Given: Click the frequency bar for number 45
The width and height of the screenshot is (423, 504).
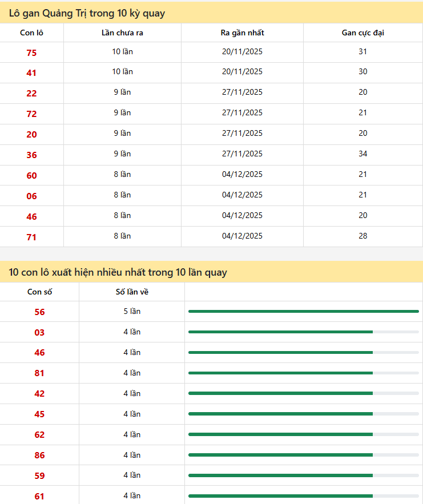Looking at the screenshot, I should point(303,414).
